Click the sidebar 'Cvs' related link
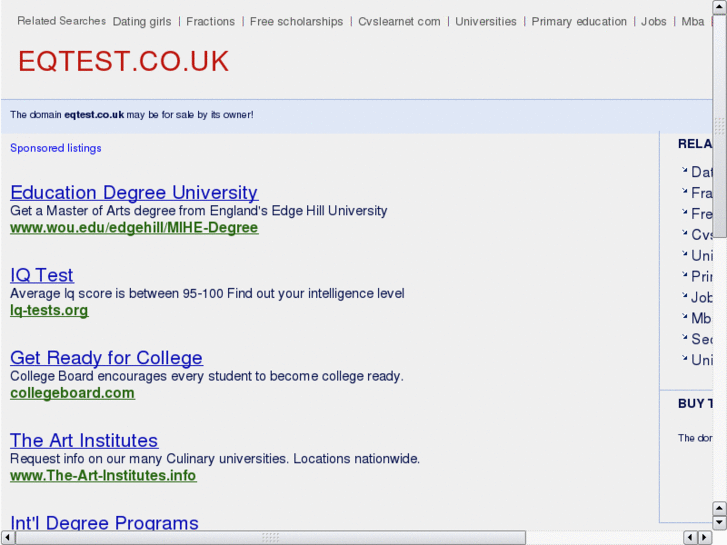 (x=701, y=235)
